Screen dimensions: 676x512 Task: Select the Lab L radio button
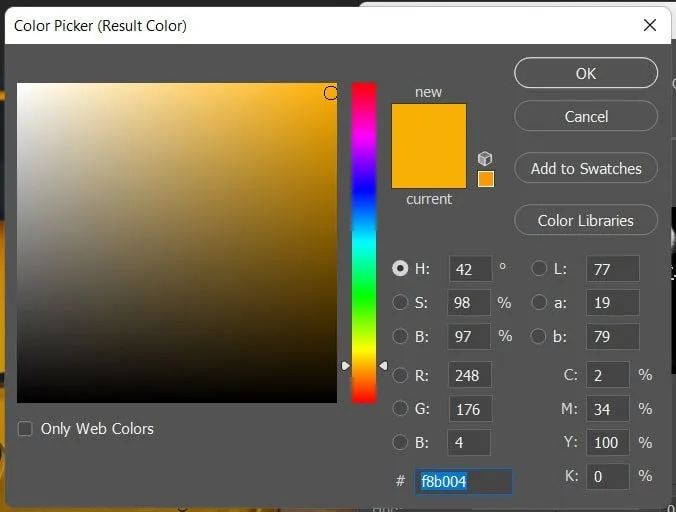pos(540,268)
